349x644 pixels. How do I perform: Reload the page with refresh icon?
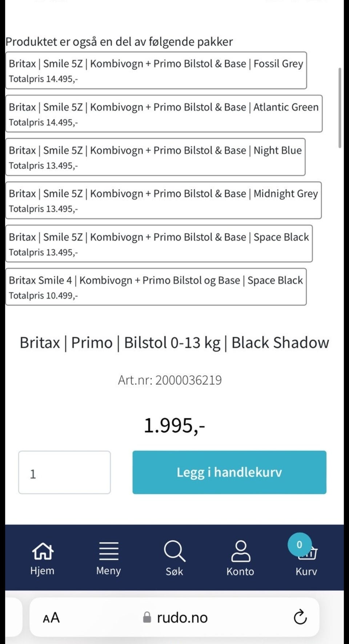click(300, 617)
